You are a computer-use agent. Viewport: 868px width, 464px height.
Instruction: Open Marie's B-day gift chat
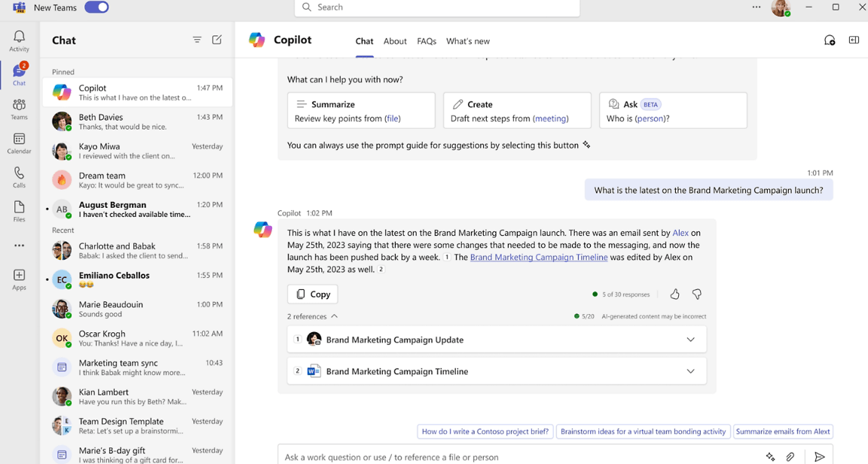[x=137, y=454]
